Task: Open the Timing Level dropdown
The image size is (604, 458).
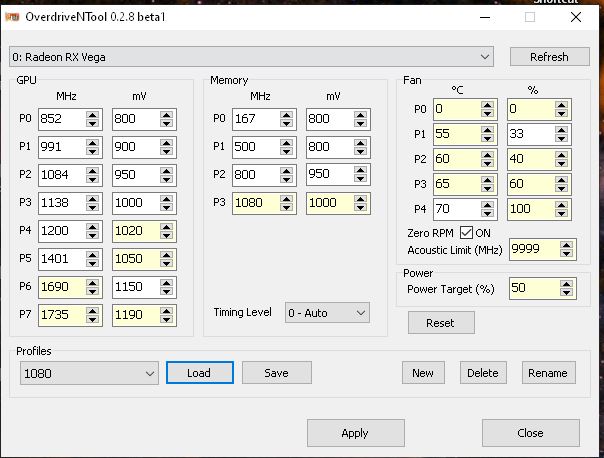Action: pyautogui.click(x=327, y=313)
